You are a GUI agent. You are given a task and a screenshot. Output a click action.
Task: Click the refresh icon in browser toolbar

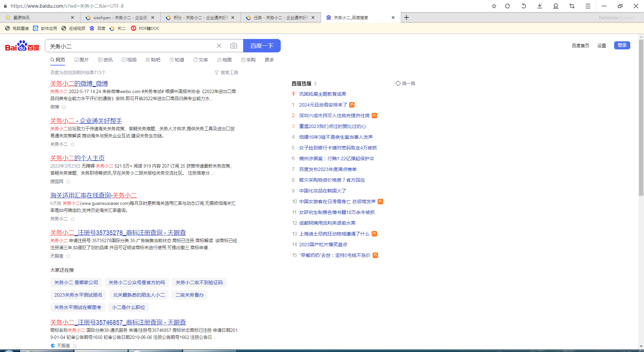tap(507, 6)
